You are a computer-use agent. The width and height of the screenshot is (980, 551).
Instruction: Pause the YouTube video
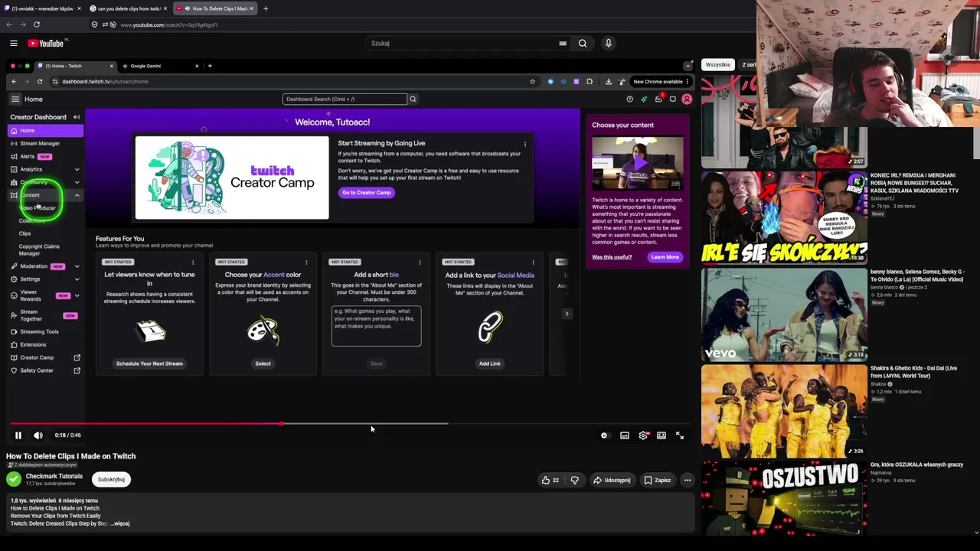tap(18, 435)
